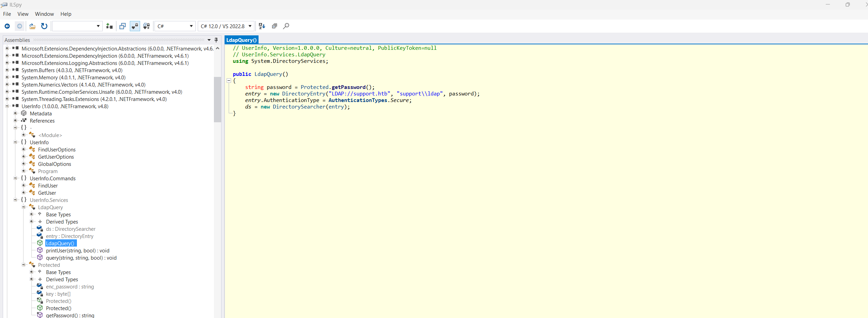This screenshot has width=868, height=318.
Task: Collapse the LdapQuery code block fold
Action: coord(229,81)
